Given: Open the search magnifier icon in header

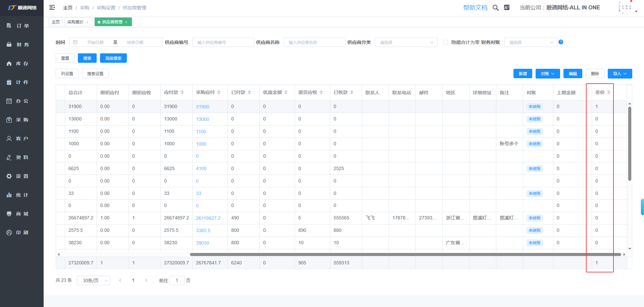Looking at the screenshot, I should [x=495, y=8].
